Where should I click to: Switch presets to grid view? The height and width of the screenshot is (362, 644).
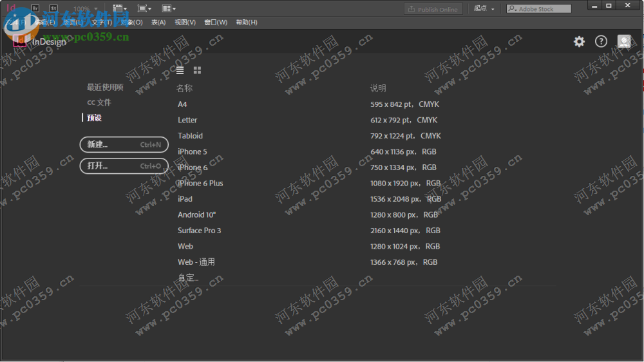coord(197,70)
